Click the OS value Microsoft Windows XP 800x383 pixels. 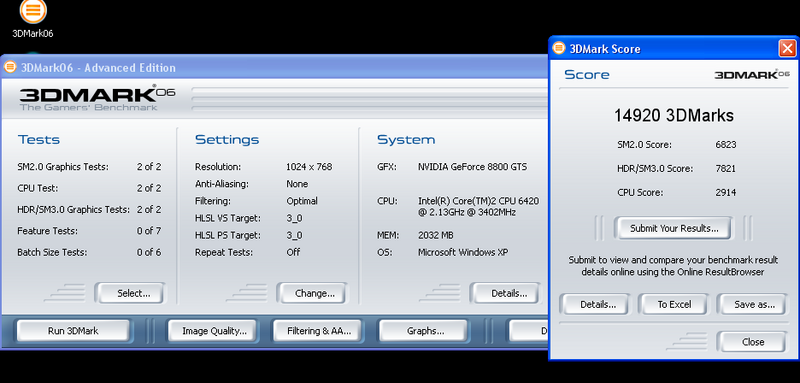coord(463,252)
